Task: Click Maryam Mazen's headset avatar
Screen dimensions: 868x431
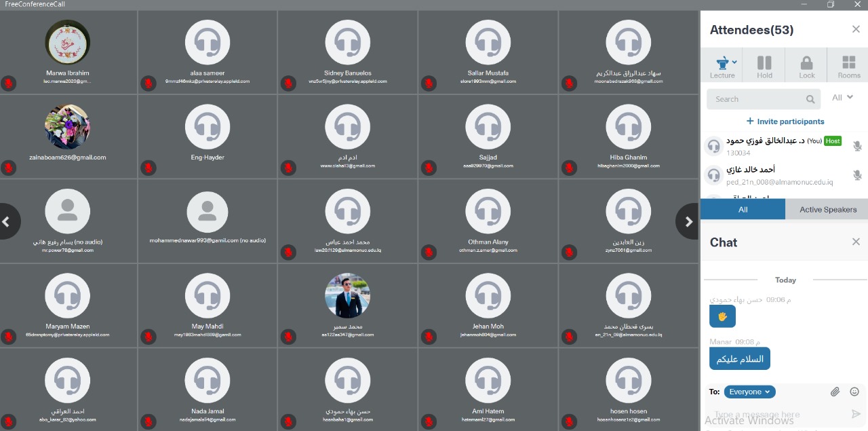Action: [68, 296]
